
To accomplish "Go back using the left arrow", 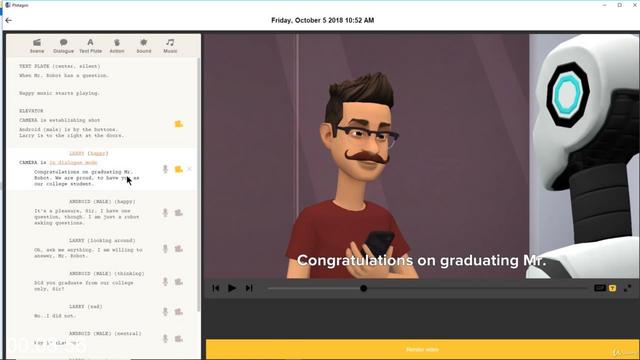I will 9,20.
